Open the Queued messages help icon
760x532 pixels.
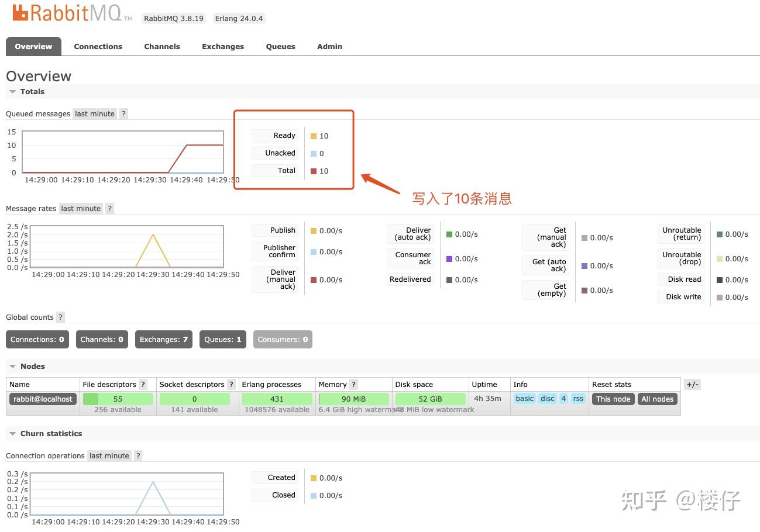(123, 113)
